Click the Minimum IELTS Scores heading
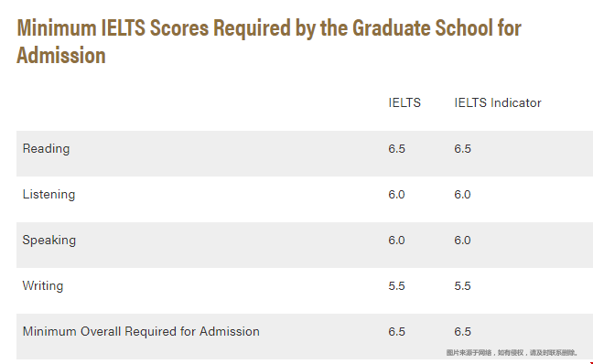The image size is (593, 364). coord(269,41)
